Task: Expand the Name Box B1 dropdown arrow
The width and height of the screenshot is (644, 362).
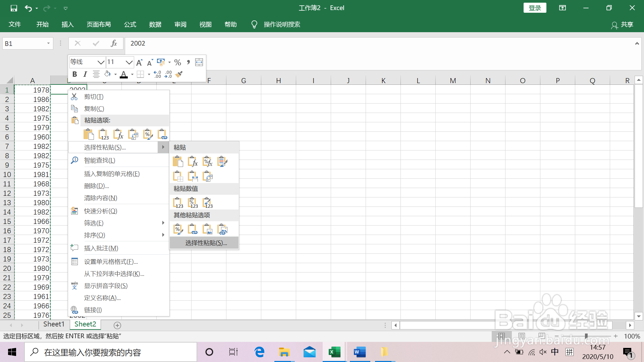Action: pos(48,44)
